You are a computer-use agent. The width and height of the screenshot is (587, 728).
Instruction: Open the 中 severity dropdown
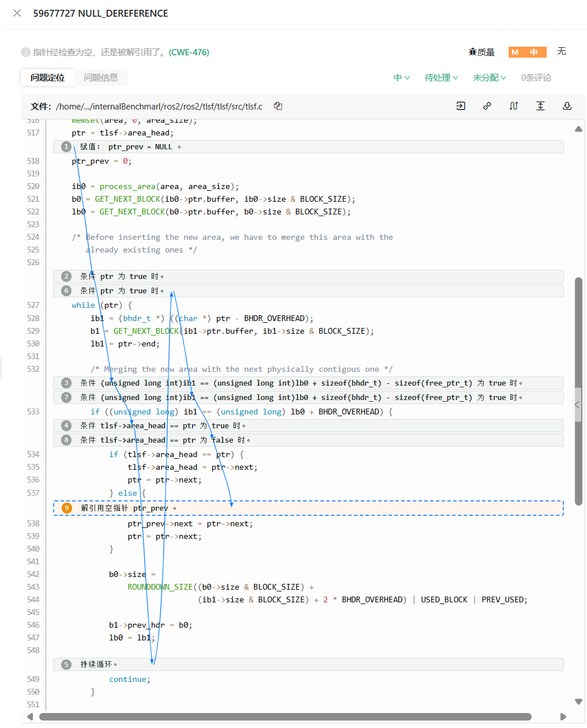pos(401,78)
